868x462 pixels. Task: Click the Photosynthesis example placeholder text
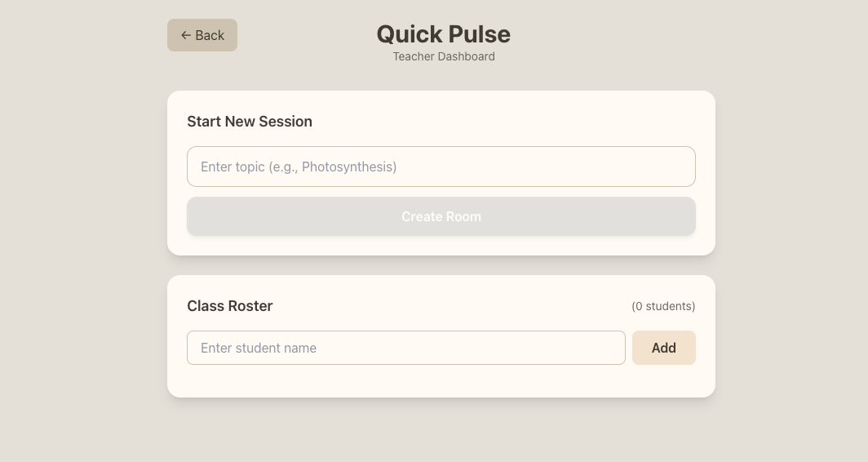(x=348, y=167)
